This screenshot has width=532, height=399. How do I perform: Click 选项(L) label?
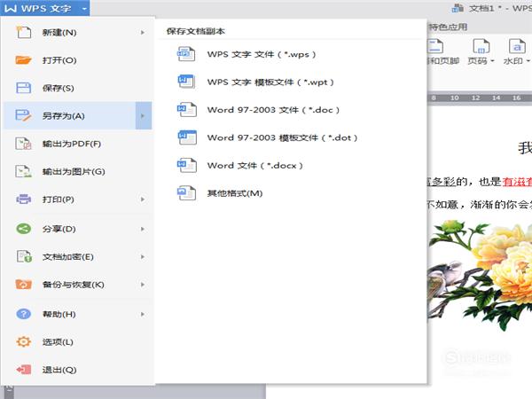[x=58, y=342]
